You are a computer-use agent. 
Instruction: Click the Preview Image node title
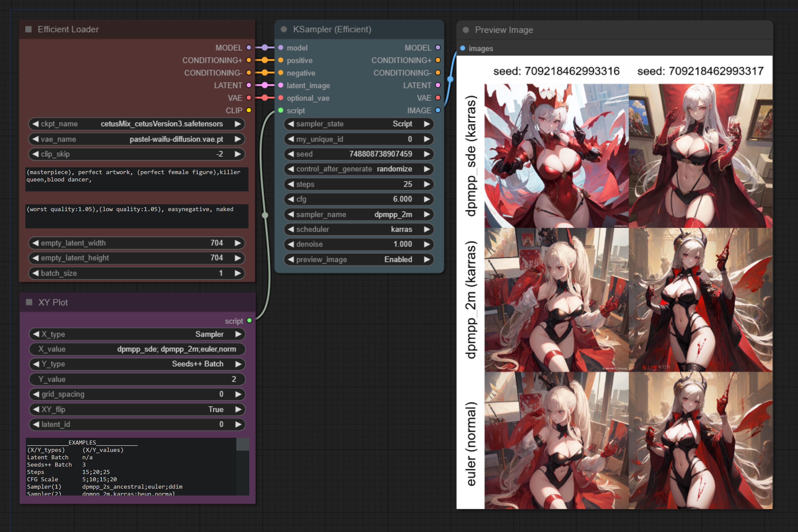point(504,30)
